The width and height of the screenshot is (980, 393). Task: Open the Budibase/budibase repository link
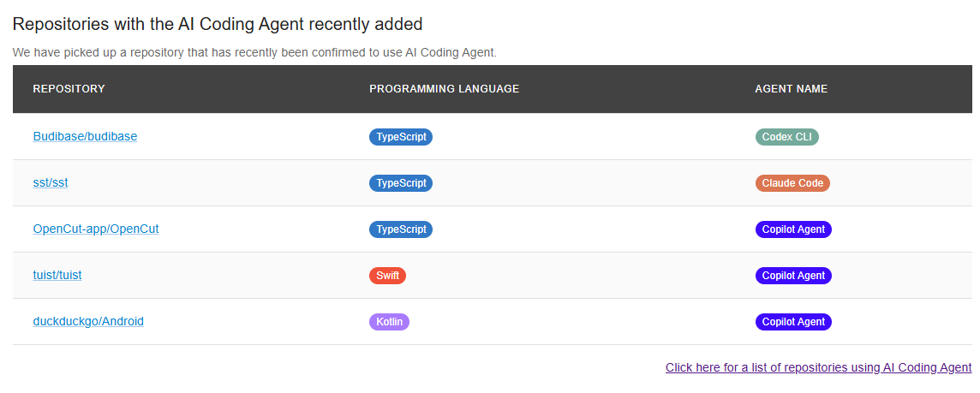85,136
